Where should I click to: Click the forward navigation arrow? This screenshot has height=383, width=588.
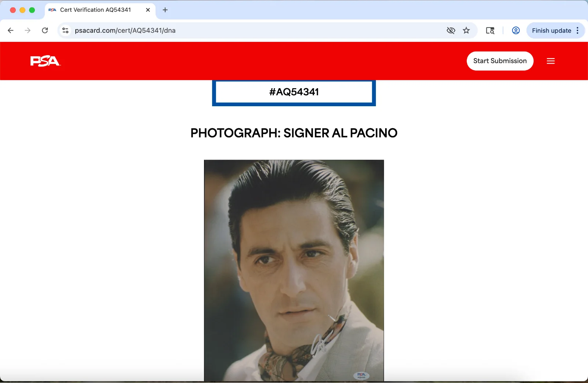pos(28,31)
